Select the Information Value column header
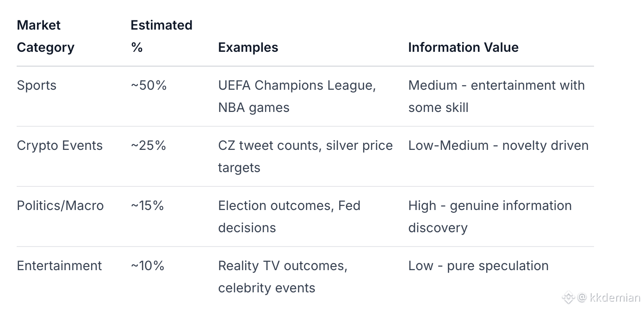 (x=463, y=47)
